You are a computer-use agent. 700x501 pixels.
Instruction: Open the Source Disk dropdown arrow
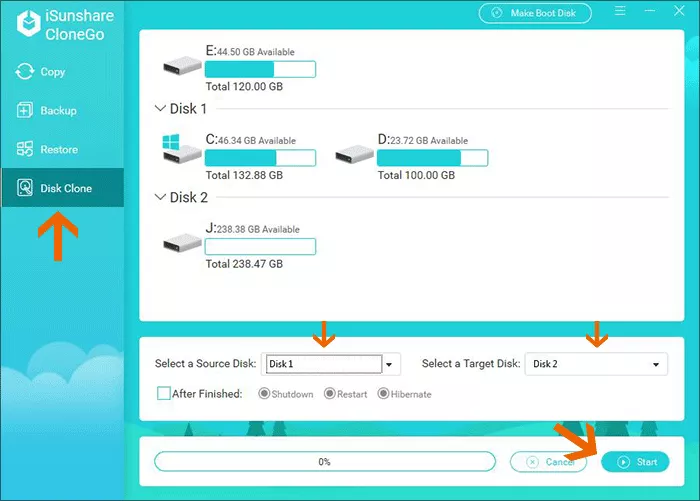(389, 364)
